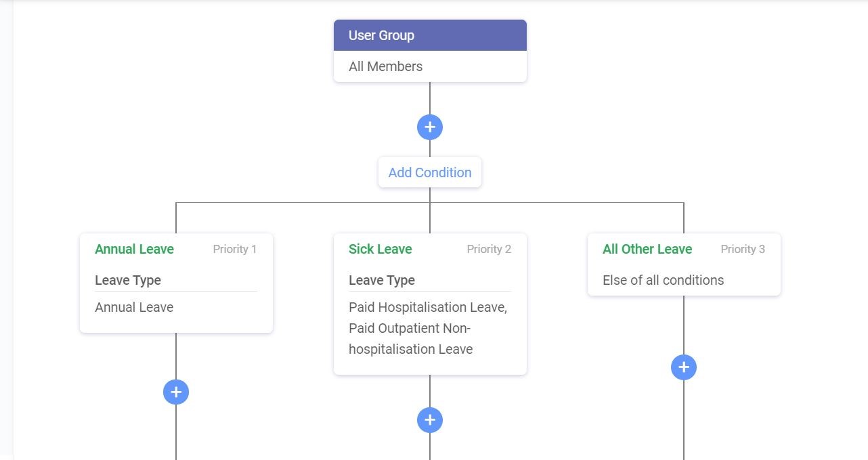The image size is (868, 460).
Task: Open the Sick Leave condition title
Action: pos(380,249)
